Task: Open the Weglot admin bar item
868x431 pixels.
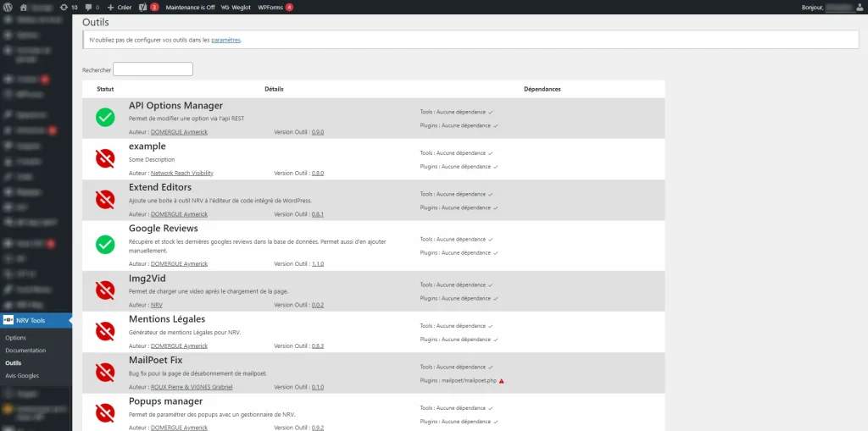Action: 236,7
